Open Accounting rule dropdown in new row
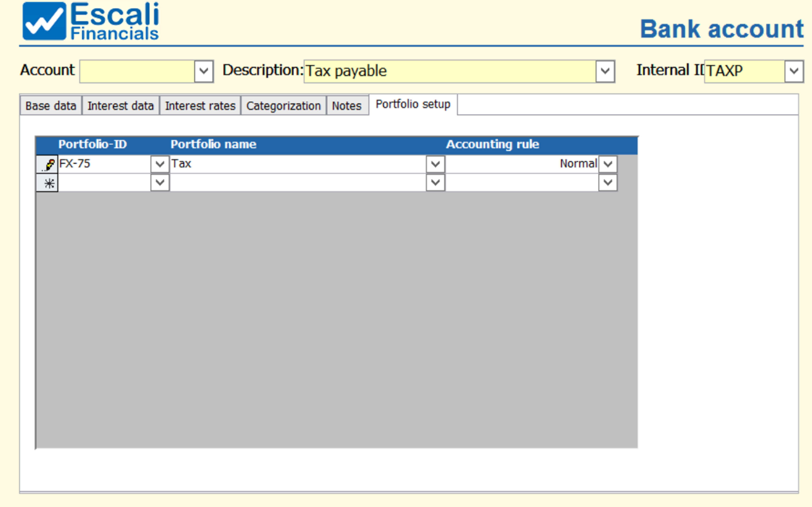 coord(607,183)
